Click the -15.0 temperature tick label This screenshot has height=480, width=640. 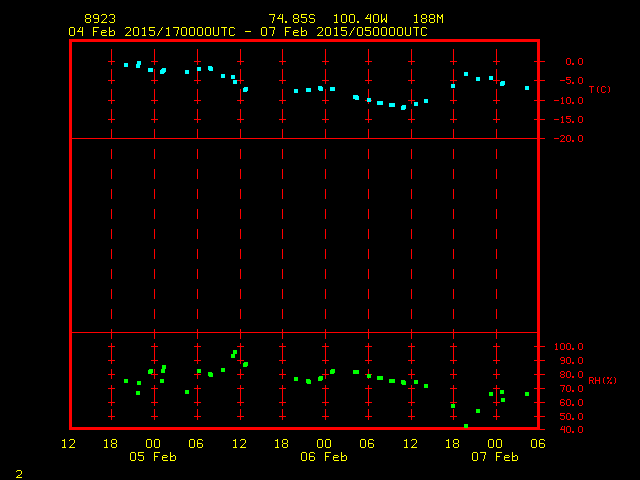click(569, 120)
